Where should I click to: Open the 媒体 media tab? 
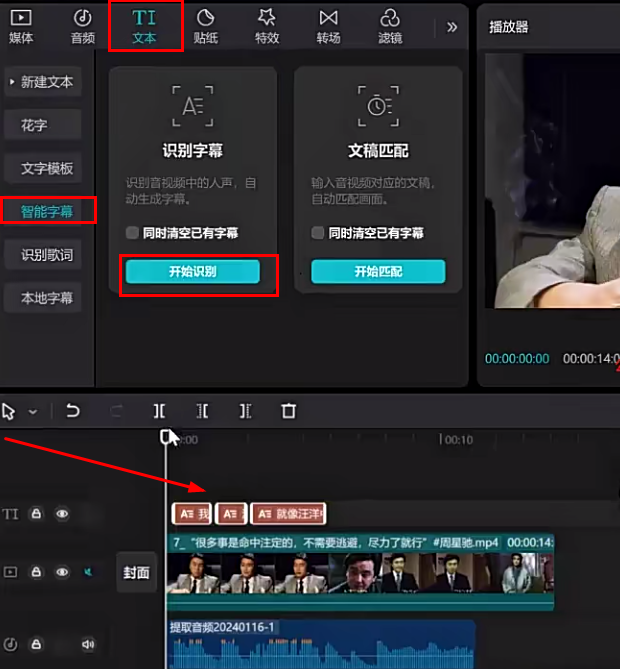click(20, 27)
